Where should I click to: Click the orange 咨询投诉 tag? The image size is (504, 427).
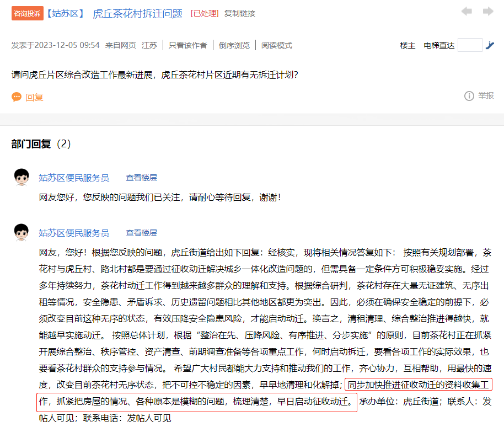point(27,13)
